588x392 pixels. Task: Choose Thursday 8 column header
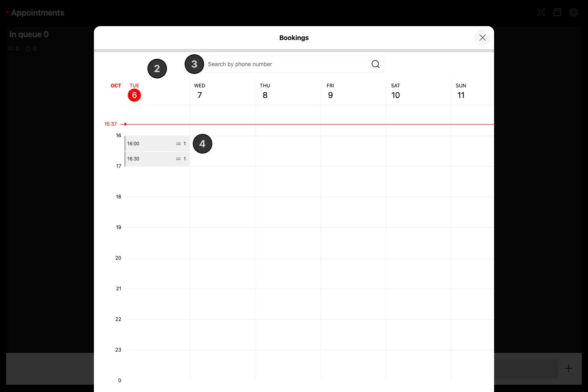click(265, 91)
